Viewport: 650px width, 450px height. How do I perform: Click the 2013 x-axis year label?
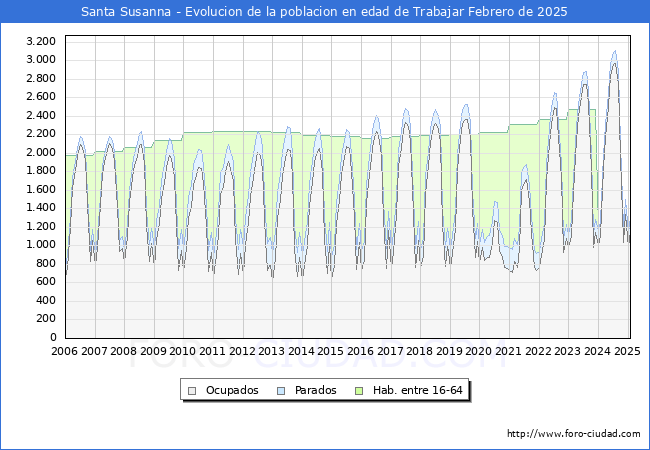click(x=272, y=351)
